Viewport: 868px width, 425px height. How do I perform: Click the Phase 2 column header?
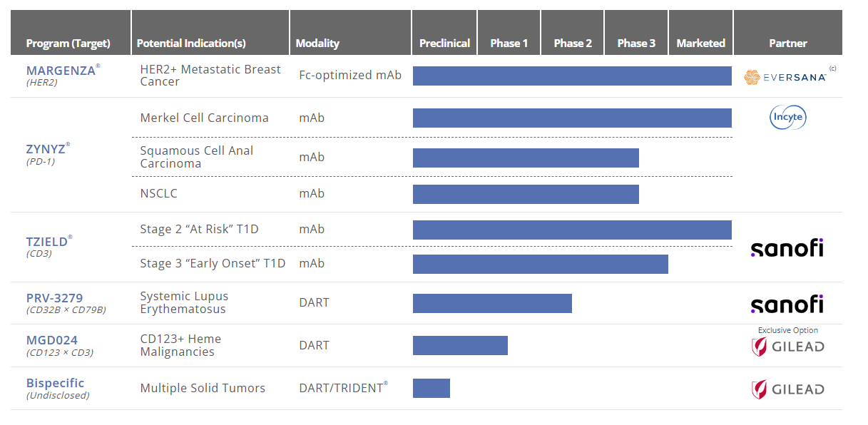573,43
